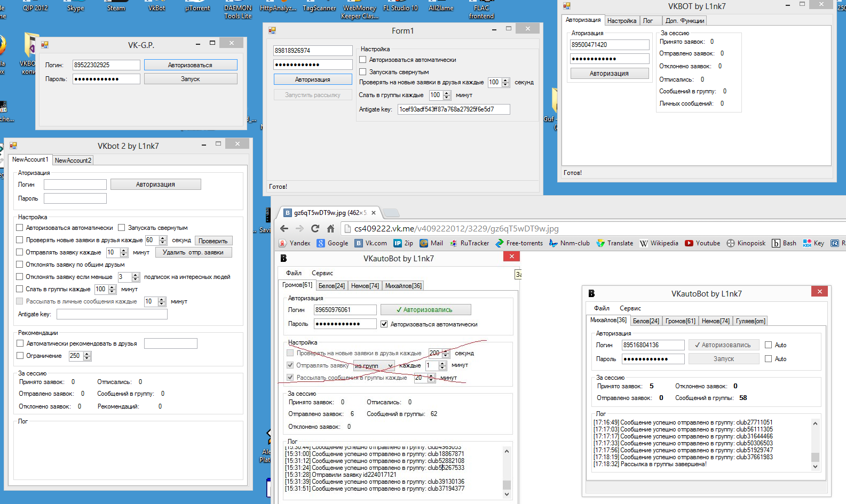Click Запуск button in VK-G.P.
This screenshot has height=504, width=846.
pos(191,79)
